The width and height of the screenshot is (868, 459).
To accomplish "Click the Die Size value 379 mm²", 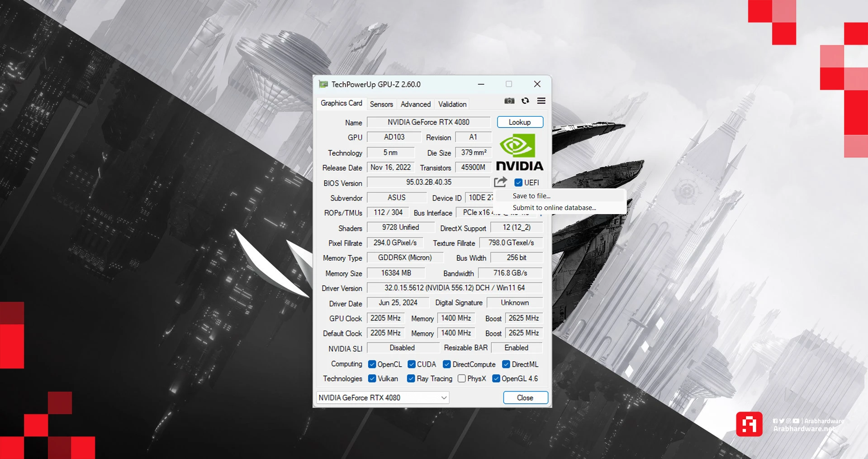I will 473,153.
